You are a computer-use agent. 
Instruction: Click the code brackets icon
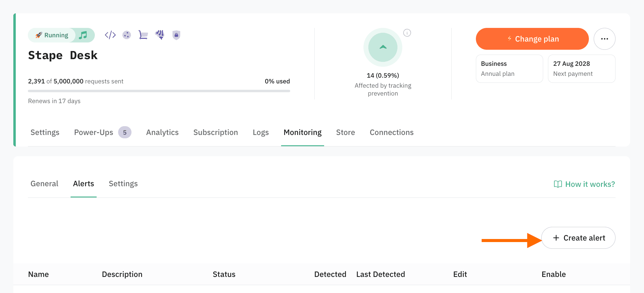pos(110,35)
